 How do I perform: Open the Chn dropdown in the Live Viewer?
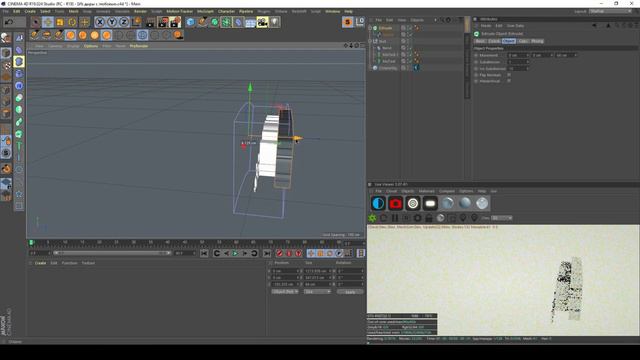tap(502, 218)
